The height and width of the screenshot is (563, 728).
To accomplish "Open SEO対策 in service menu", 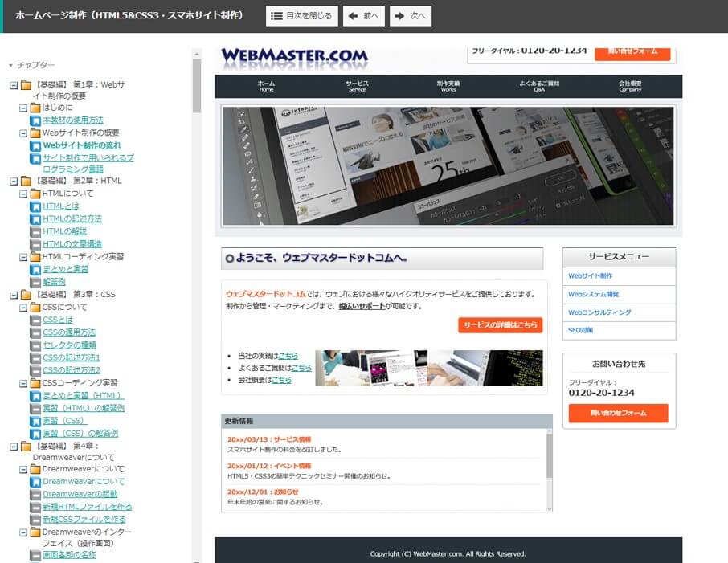I will point(580,330).
